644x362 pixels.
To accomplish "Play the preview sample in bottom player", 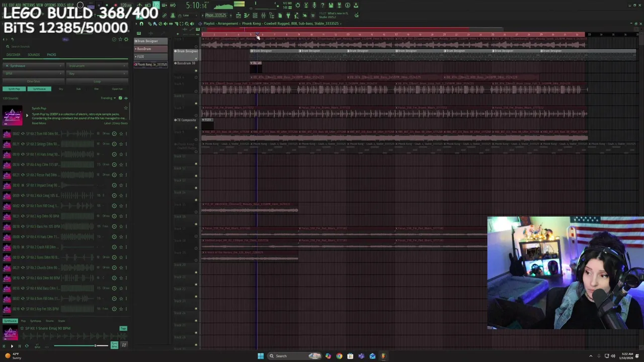I will pos(12,346).
